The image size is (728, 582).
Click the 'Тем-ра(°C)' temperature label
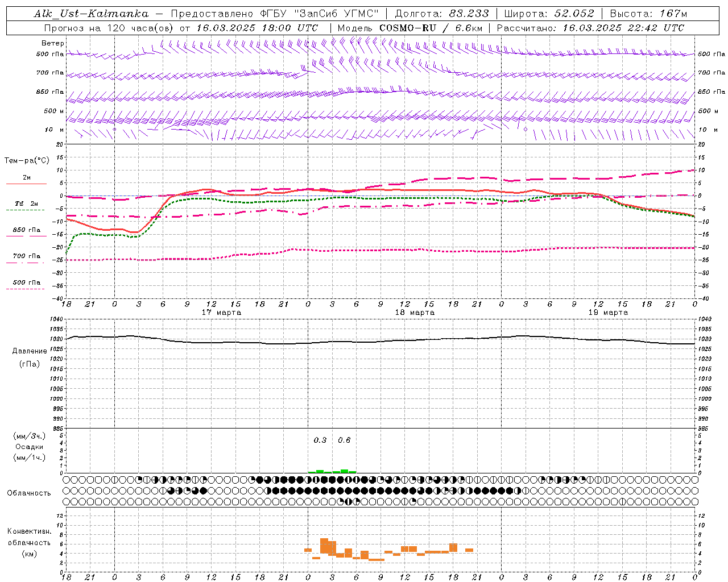pyautogui.click(x=27, y=161)
